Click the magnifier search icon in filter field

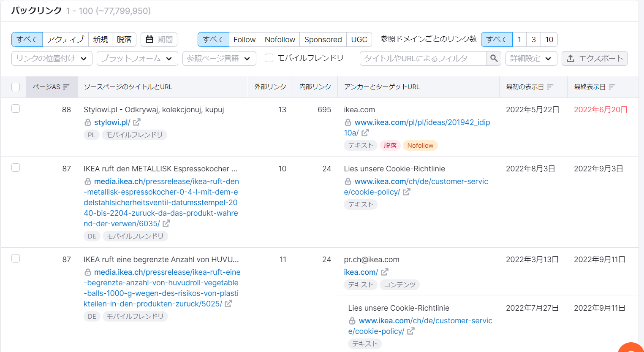[x=494, y=58]
